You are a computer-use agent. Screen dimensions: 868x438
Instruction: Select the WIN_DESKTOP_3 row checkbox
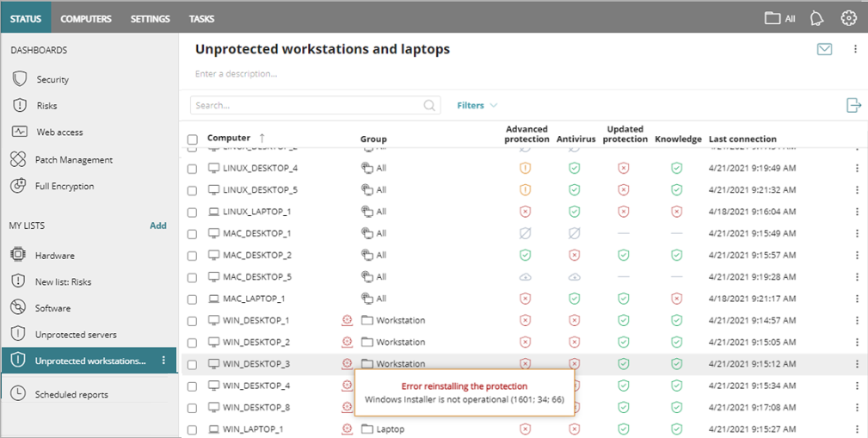pos(192,365)
